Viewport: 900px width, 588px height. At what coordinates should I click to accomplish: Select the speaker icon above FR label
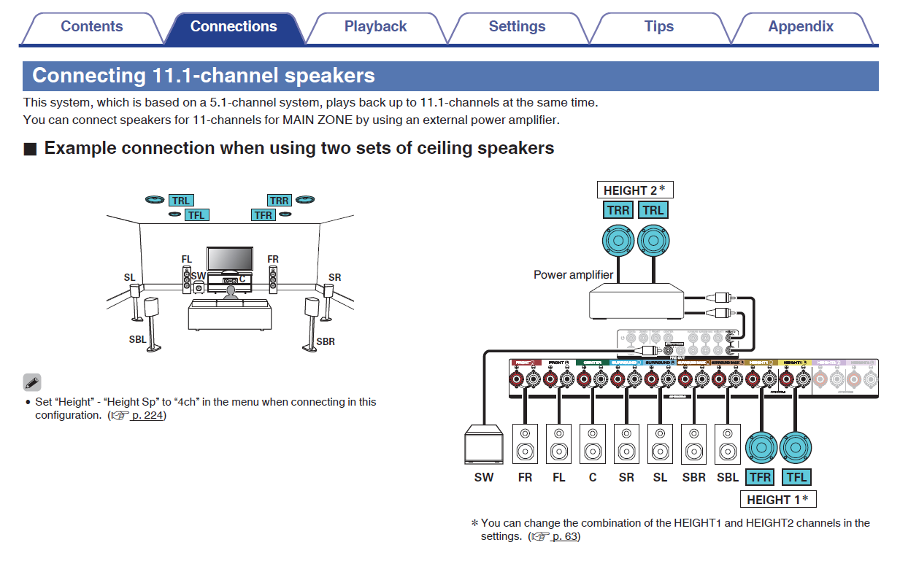pos(525,444)
